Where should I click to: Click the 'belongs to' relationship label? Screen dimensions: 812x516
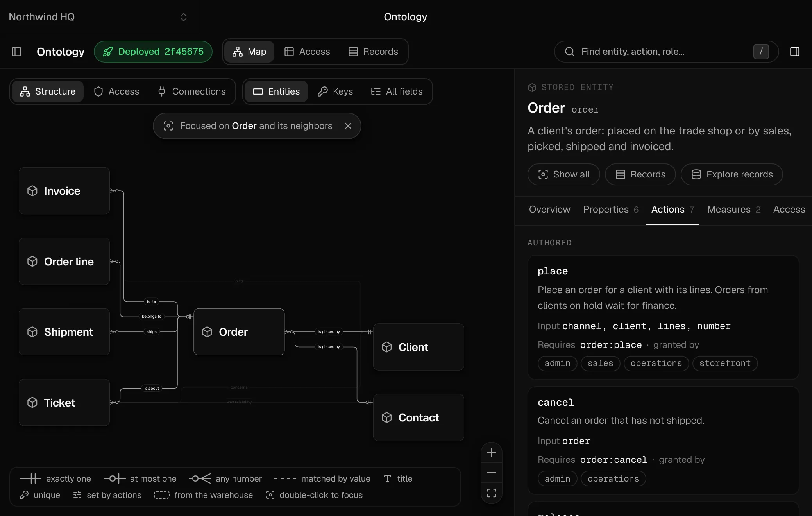coord(152,316)
